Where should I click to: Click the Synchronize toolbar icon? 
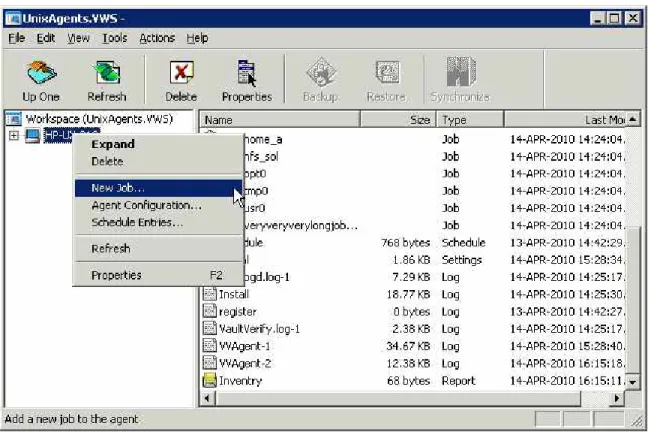[460, 72]
